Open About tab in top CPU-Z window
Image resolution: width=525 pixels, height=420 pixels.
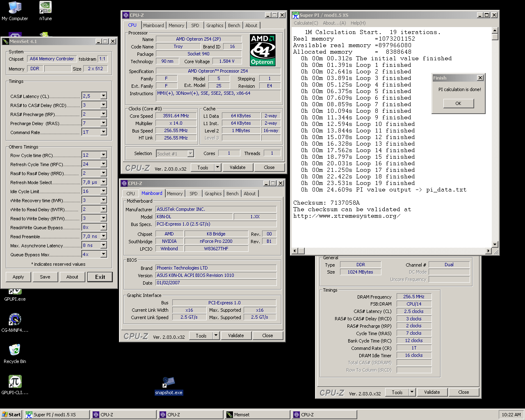pyautogui.click(x=251, y=25)
